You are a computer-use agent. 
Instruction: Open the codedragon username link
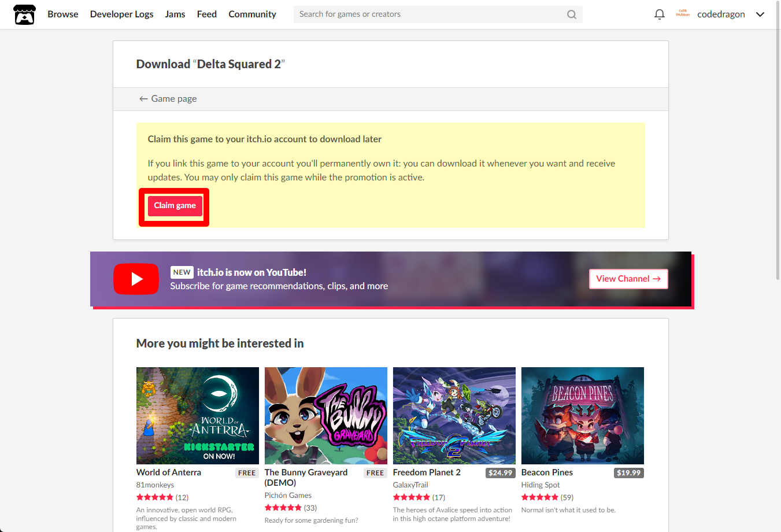(x=721, y=14)
